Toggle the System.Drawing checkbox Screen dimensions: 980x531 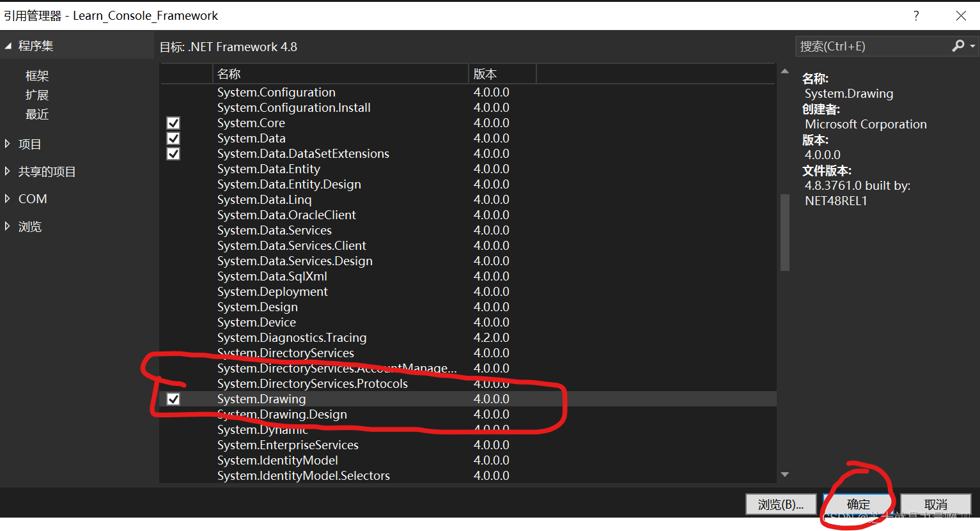pos(173,399)
